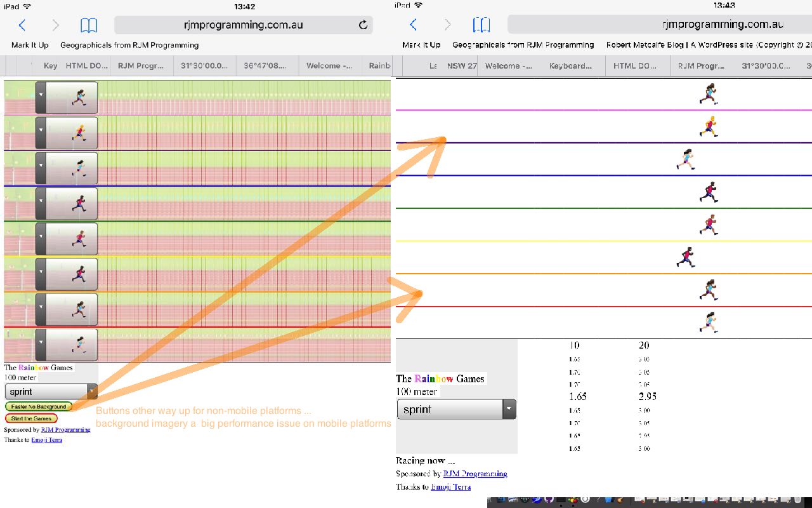Tap the back arrow in right Safari window
The width and height of the screenshot is (812, 508).
[x=414, y=25]
